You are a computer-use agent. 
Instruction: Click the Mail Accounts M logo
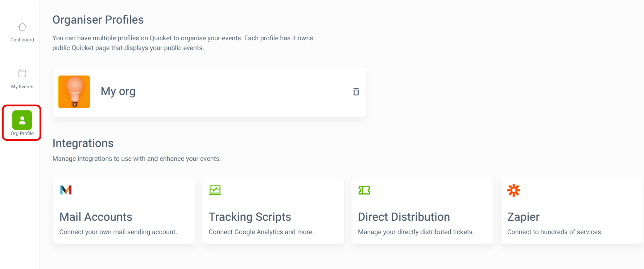tap(66, 190)
